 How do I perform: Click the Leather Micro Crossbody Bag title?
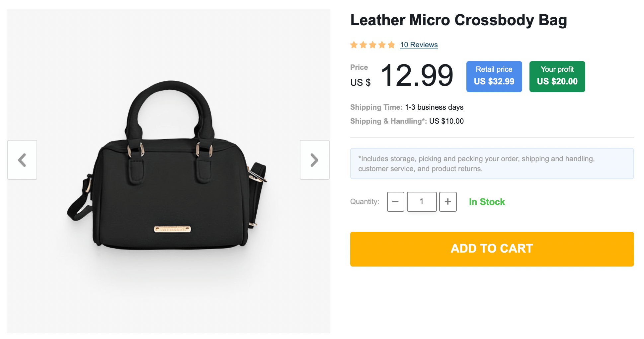point(458,20)
